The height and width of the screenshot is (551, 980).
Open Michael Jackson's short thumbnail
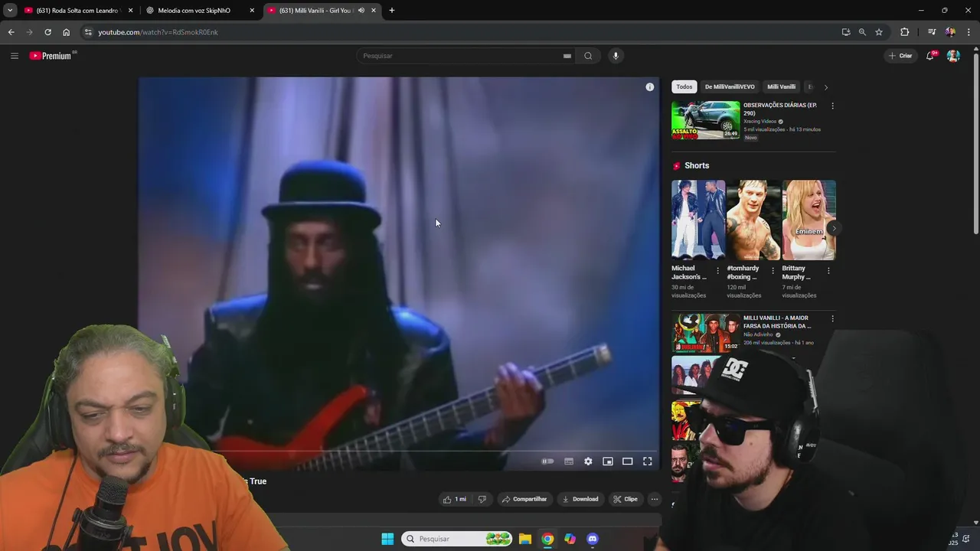pyautogui.click(x=698, y=220)
